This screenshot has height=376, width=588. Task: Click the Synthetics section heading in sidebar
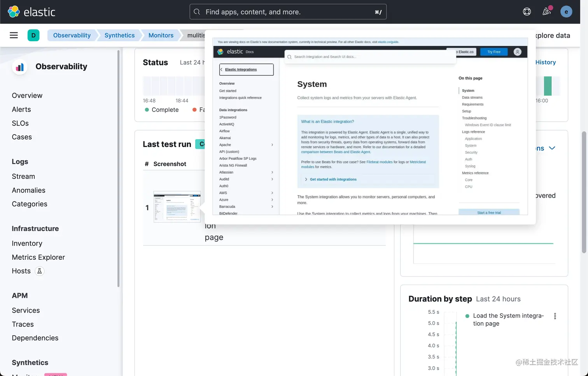click(30, 363)
